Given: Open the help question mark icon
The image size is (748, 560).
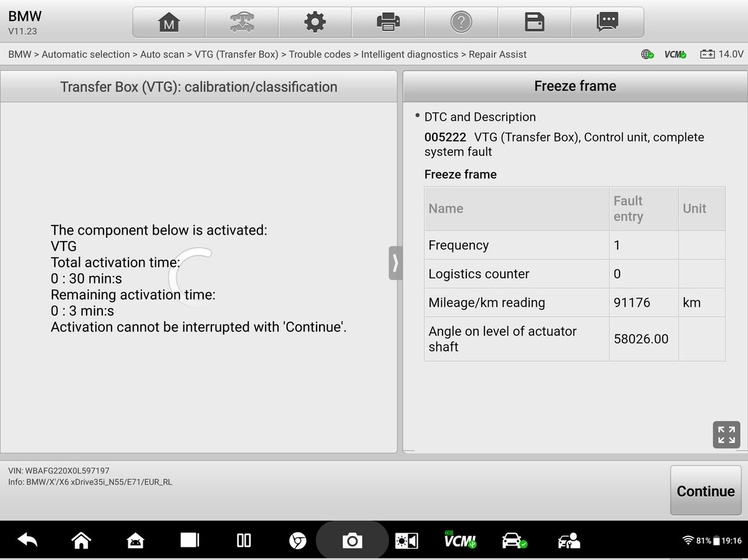Looking at the screenshot, I should pos(461,23).
